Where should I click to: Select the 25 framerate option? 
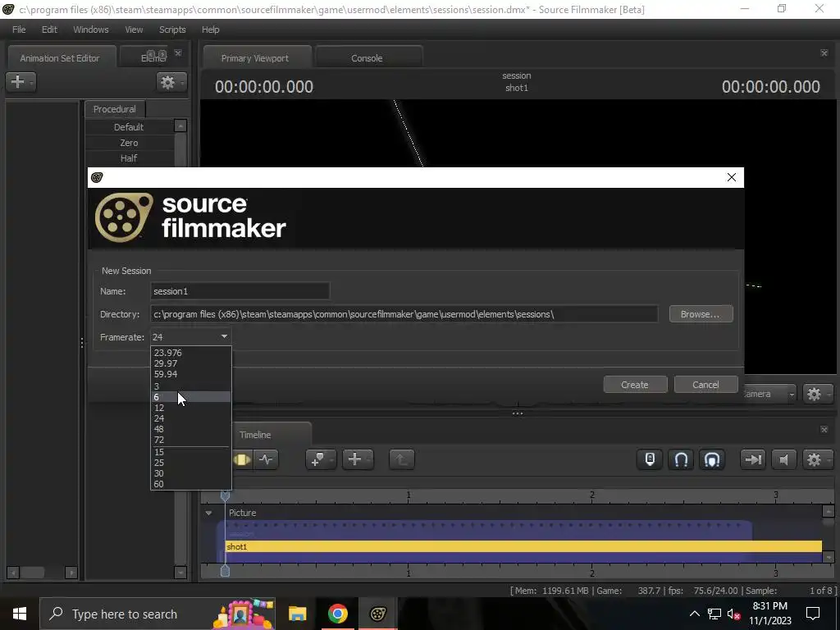(190, 463)
